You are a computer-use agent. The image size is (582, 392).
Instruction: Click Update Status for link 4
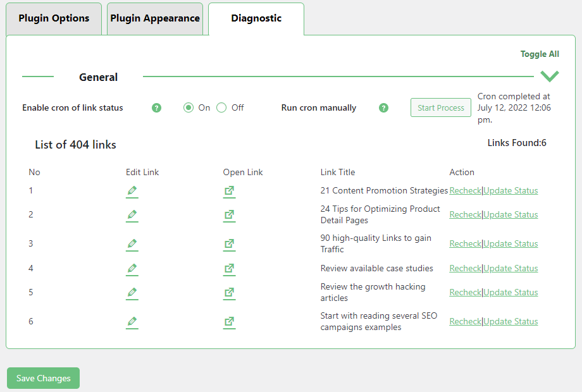511,269
